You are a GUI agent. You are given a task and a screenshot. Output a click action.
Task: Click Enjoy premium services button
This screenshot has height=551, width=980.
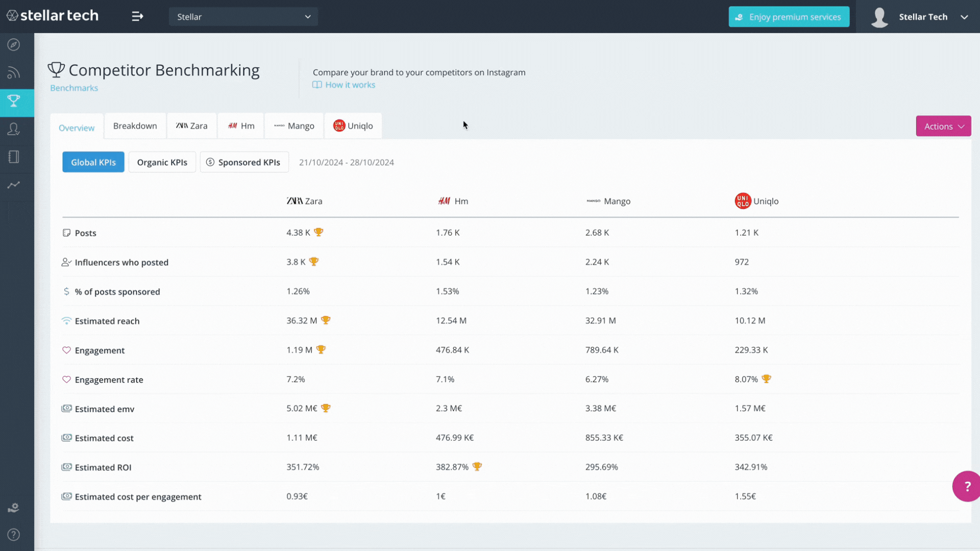[789, 17]
